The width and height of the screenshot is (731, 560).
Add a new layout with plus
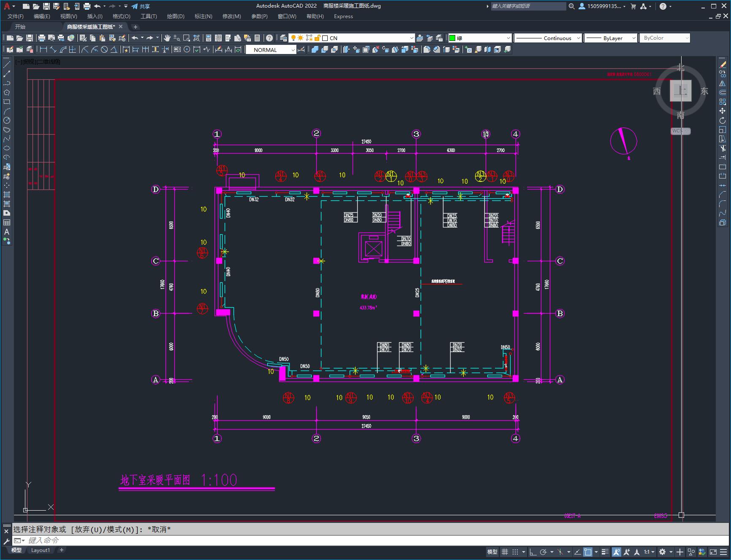pyautogui.click(x=62, y=550)
